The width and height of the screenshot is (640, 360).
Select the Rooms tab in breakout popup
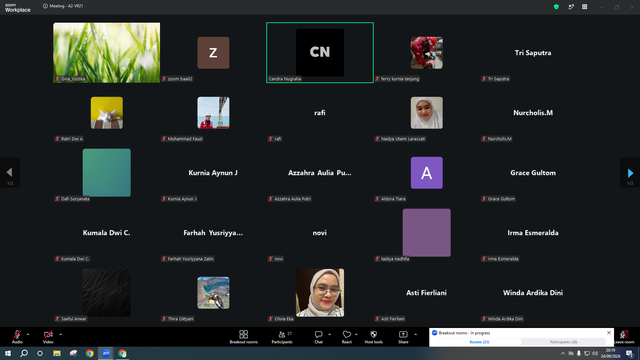(479, 342)
